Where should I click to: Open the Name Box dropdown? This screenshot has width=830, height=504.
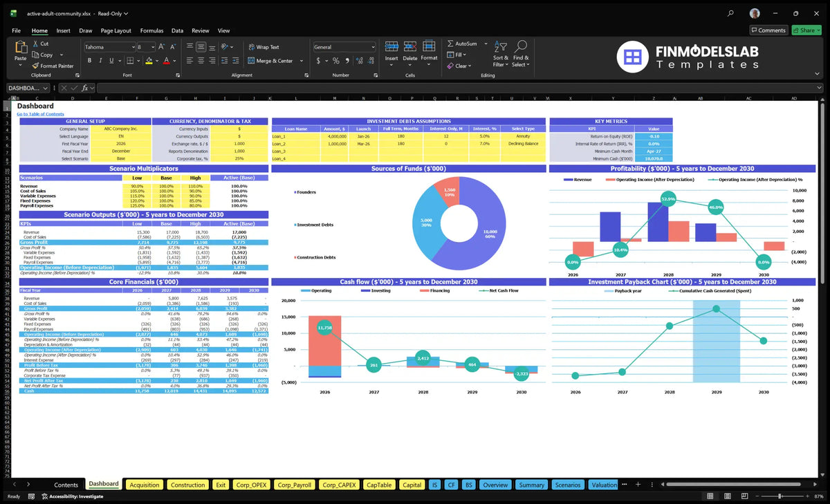click(x=46, y=88)
